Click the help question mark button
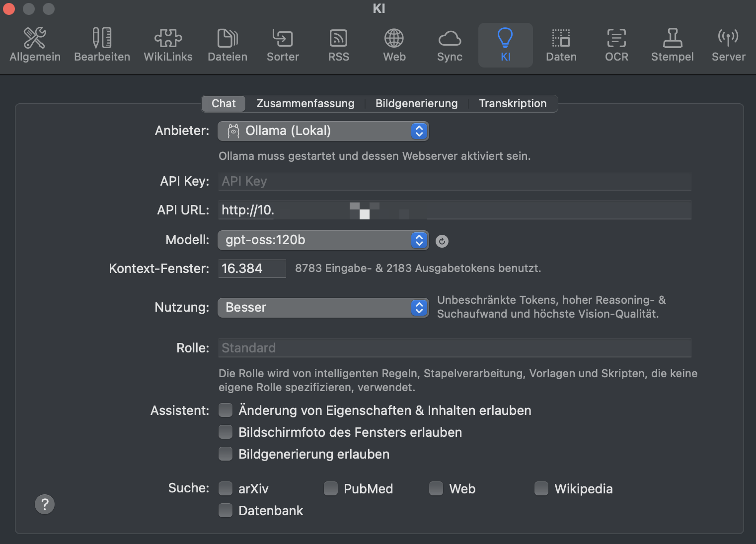Viewport: 756px width, 544px height. coord(45,504)
